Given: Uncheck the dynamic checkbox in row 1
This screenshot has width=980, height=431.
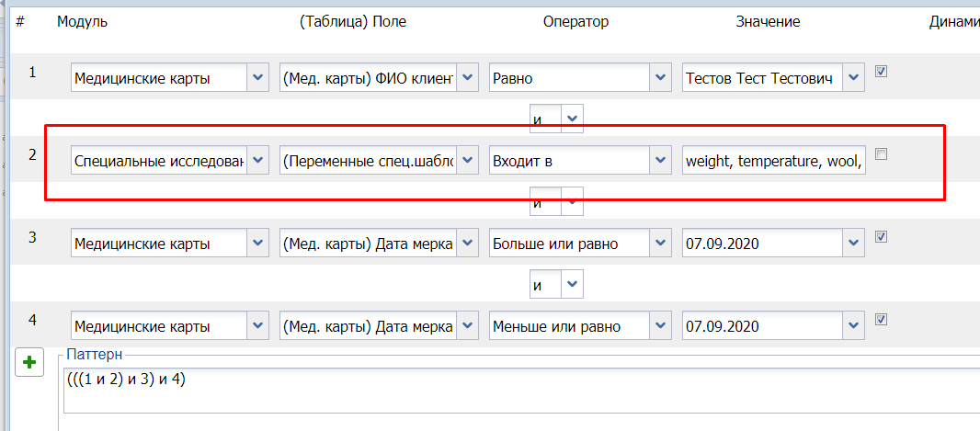Looking at the screenshot, I should pyautogui.click(x=881, y=72).
